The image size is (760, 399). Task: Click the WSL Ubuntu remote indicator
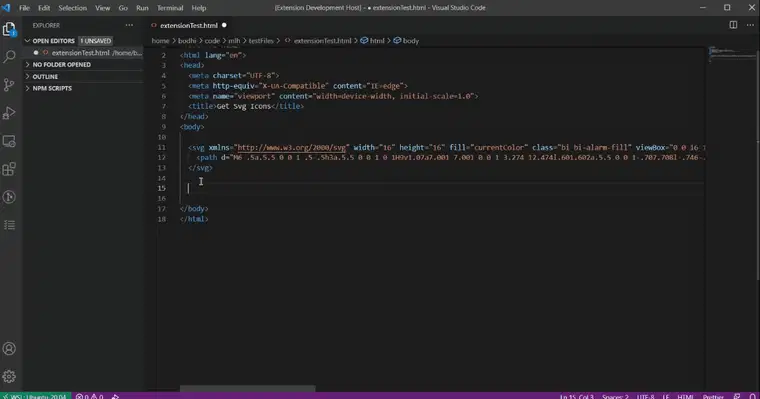(35, 396)
